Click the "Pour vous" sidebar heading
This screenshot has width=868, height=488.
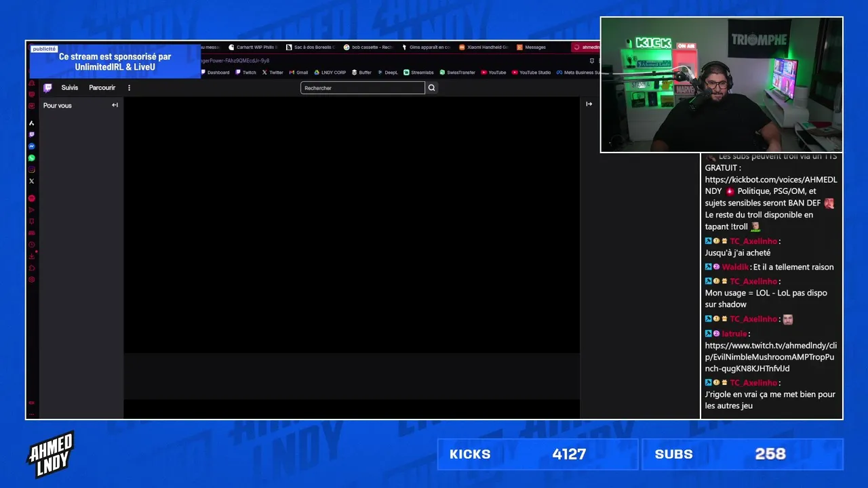[58, 106]
